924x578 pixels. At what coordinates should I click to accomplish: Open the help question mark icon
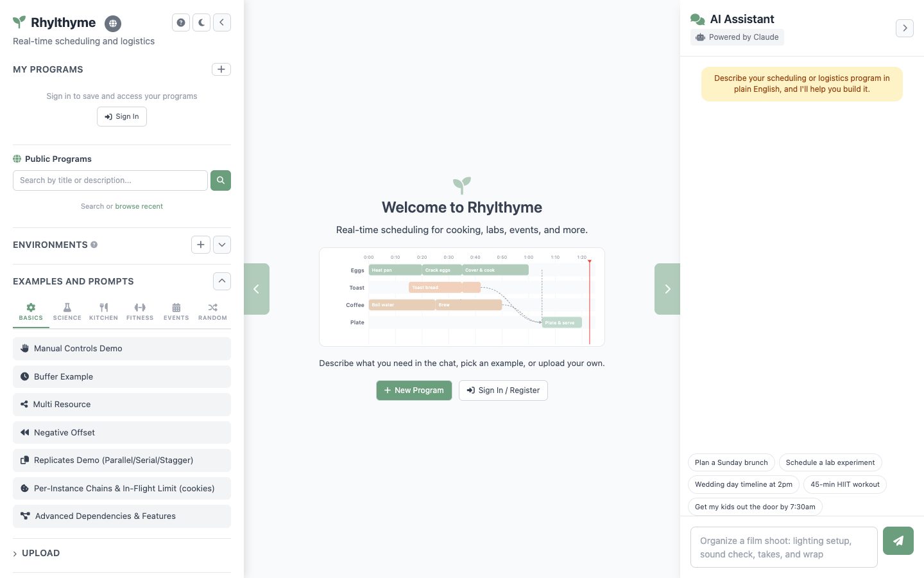point(181,22)
